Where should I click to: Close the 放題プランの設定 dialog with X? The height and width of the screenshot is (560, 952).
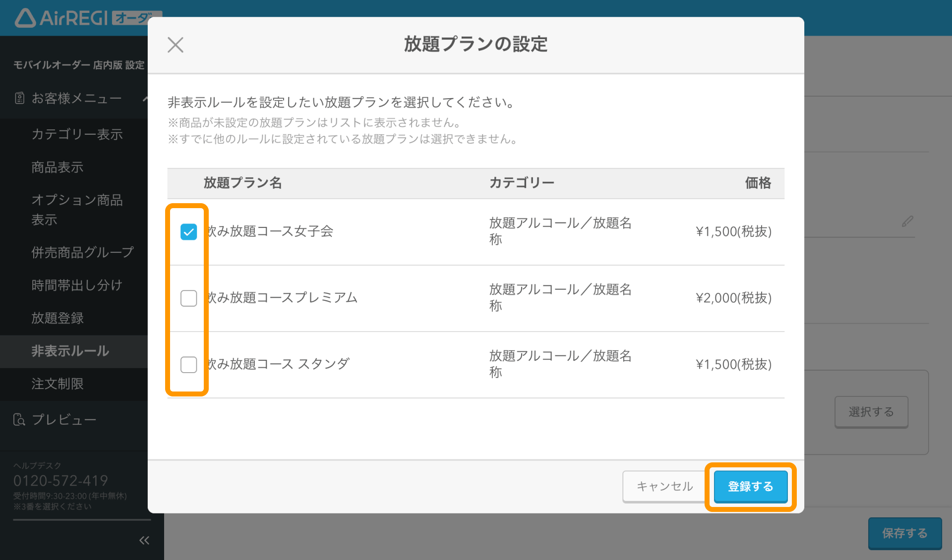coord(176,45)
